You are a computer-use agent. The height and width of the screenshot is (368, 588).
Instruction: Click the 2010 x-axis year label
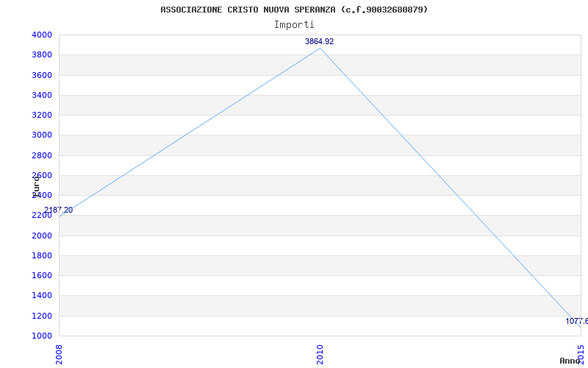coord(320,354)
